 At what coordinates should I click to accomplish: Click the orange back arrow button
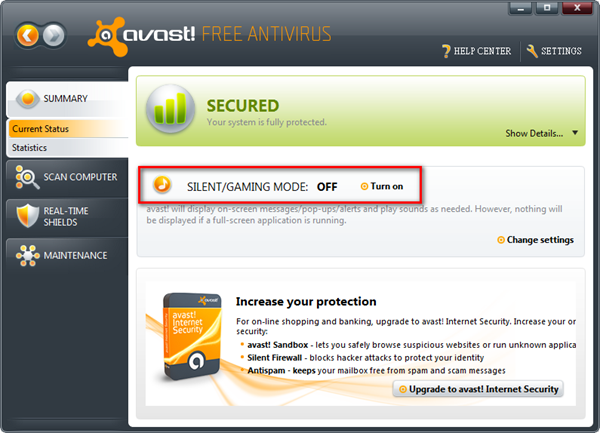28,36
